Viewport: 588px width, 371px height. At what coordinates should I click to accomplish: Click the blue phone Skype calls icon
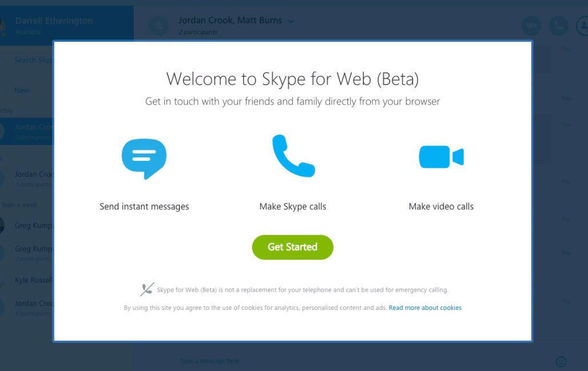293,155
